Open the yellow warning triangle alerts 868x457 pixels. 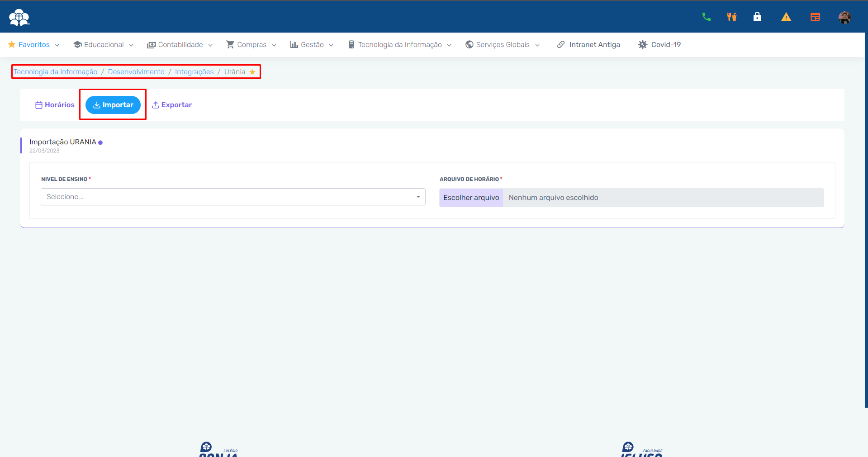(786, 17)
